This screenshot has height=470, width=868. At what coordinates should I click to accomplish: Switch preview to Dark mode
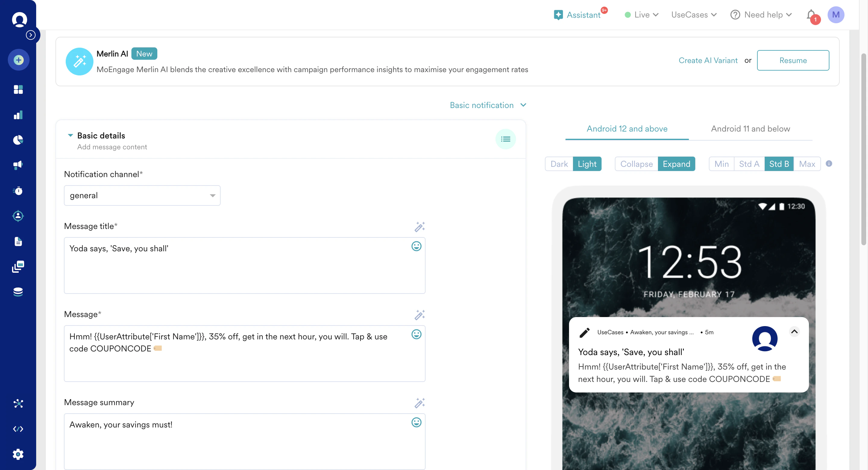coord(559,164)
